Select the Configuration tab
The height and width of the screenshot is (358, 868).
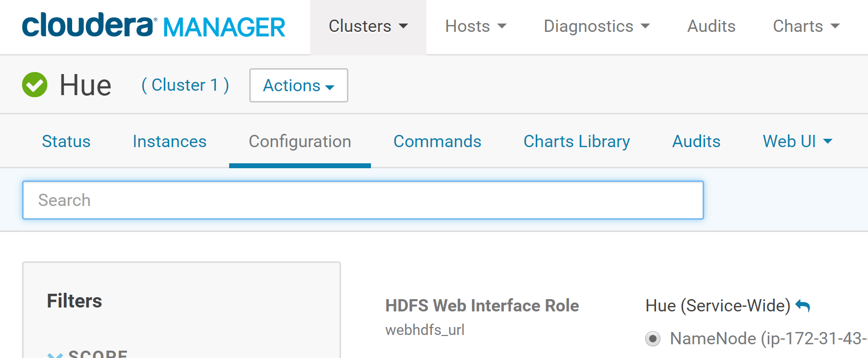pos(300,142)
